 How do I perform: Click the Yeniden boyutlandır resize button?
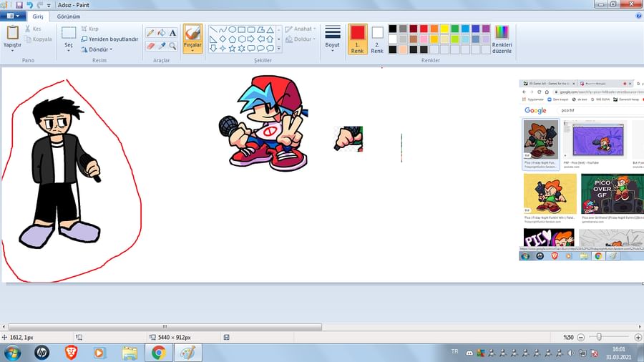pyautogui.click(x=109, y=39)
